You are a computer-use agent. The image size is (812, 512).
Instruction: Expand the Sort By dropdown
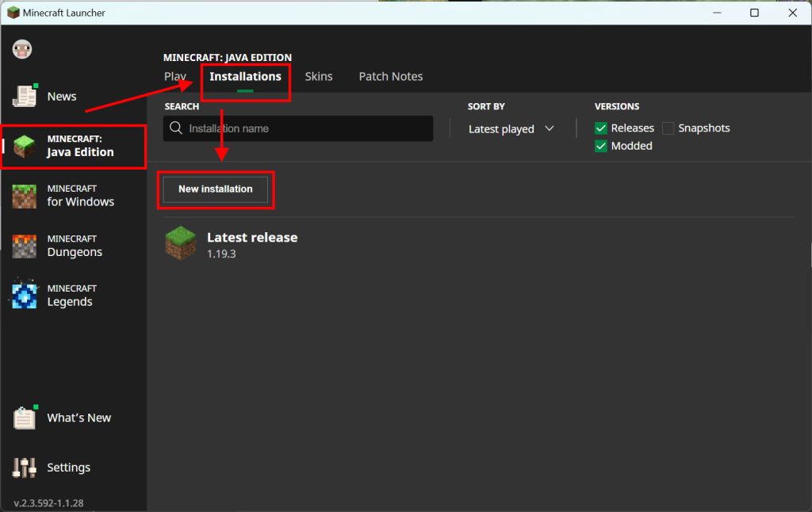(x=511, y=129)
